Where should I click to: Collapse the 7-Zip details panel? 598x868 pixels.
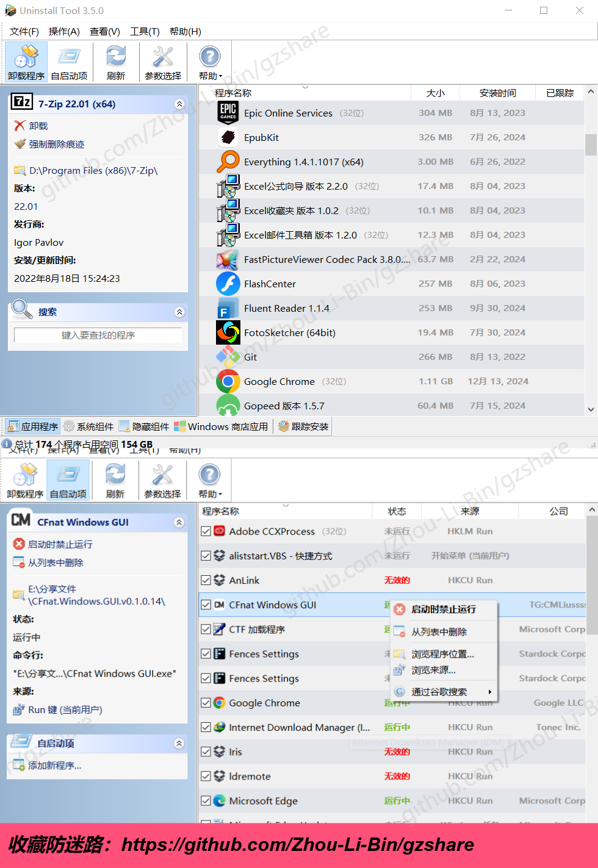click(179, 104)
